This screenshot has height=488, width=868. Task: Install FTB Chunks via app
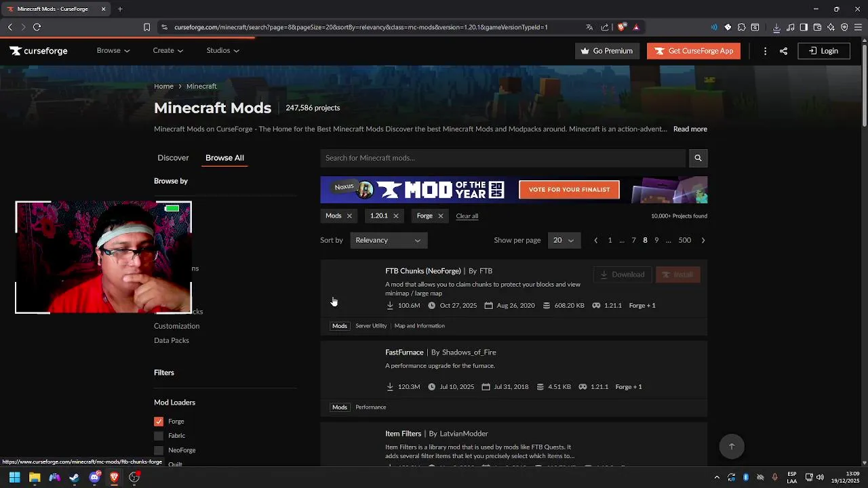tap(677, 274)
